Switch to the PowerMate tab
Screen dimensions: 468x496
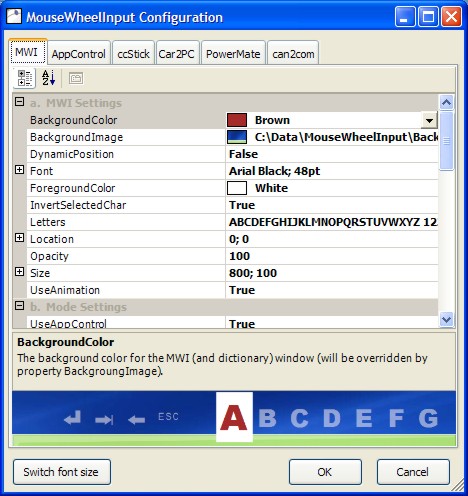(x=233, y=54)
